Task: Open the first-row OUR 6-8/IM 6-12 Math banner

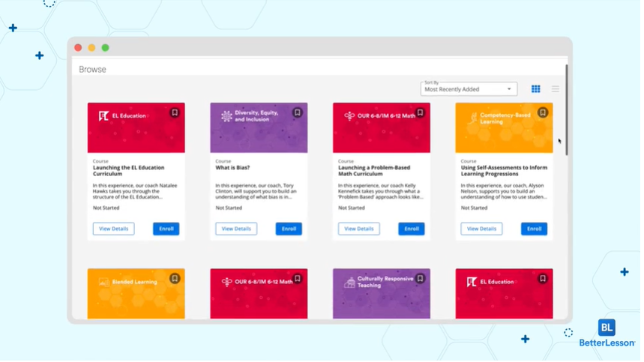Action: tap(384, 128)
